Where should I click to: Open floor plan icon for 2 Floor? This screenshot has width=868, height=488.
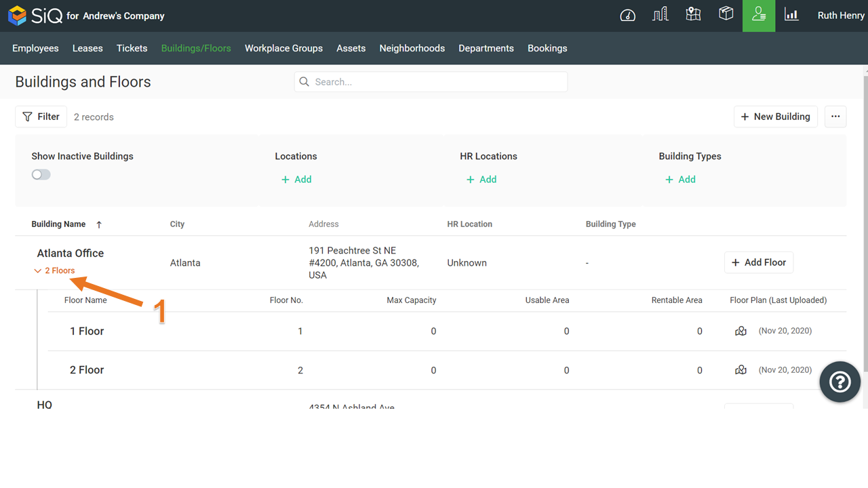(741, 370)
